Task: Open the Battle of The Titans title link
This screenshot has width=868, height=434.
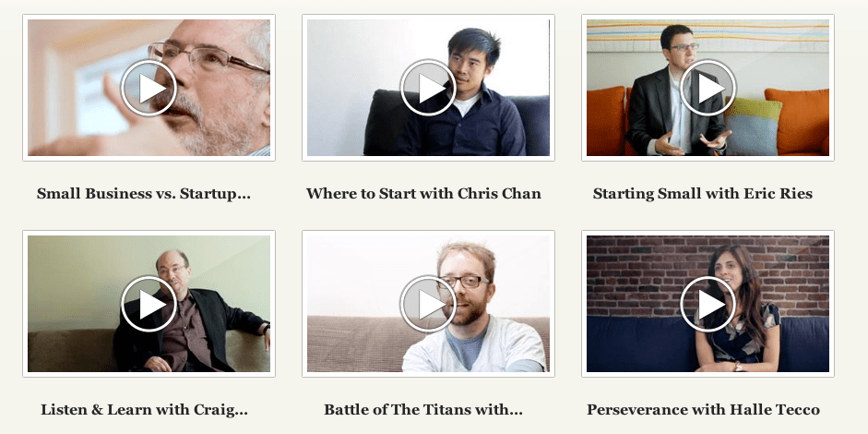Action: 422,410
